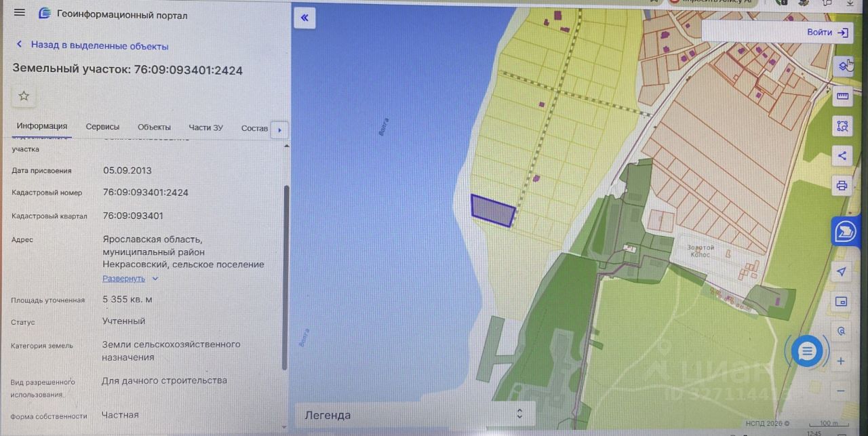Toggle the overview mini-map icon
The width and height of the screenshot is (868, 436).
[842, 302]
